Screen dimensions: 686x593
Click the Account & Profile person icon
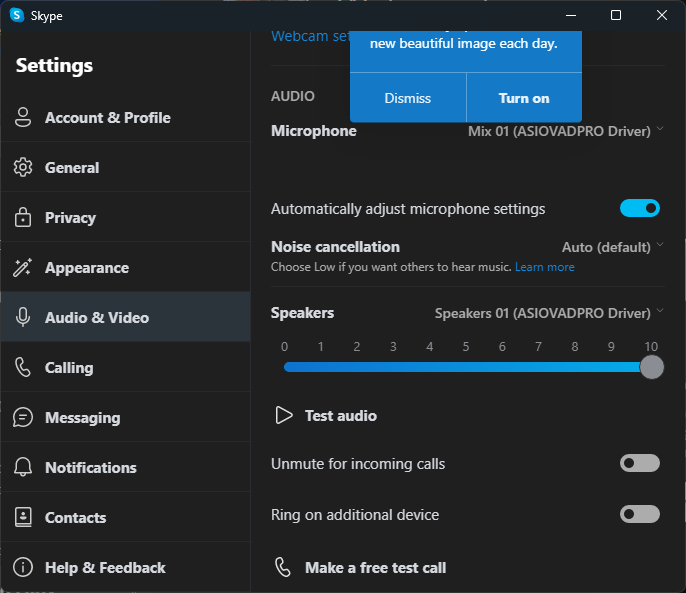23,117
